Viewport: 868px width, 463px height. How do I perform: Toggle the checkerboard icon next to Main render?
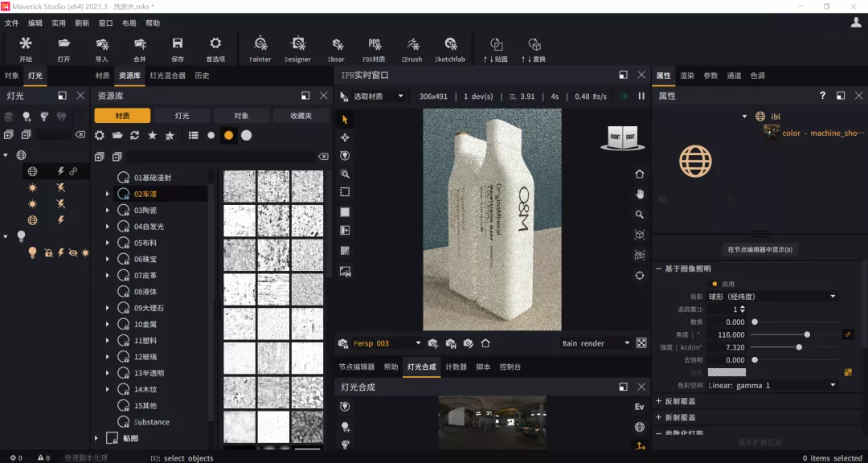(x=641, y=342)
